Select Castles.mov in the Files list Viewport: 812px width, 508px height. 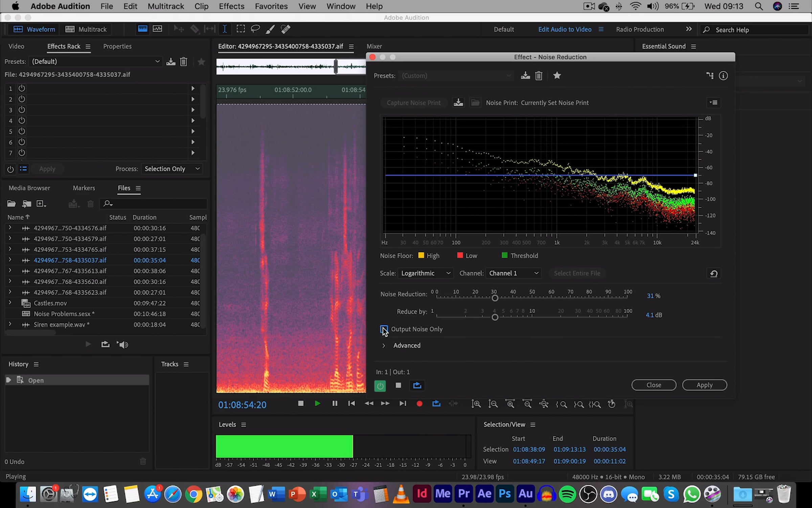point(50,303)
